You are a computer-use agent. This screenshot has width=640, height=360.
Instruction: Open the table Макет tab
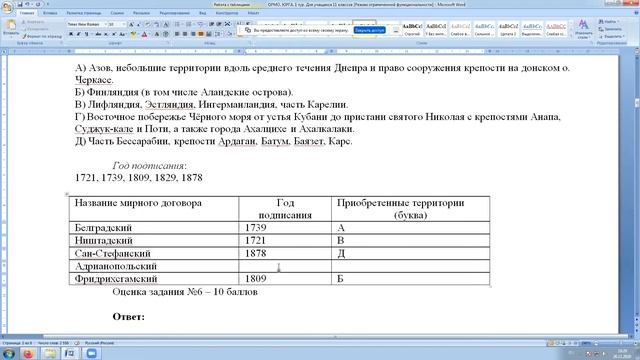point(253,13)
